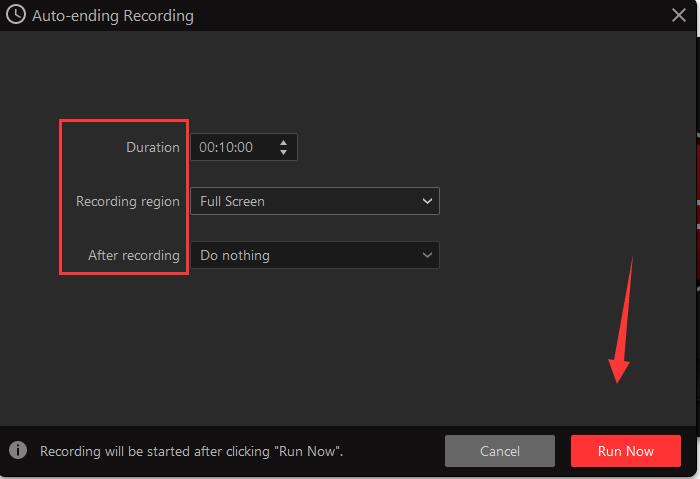The image size is (700, 479).
Task: Click the hours portion of Duration field
Action: 207,147
